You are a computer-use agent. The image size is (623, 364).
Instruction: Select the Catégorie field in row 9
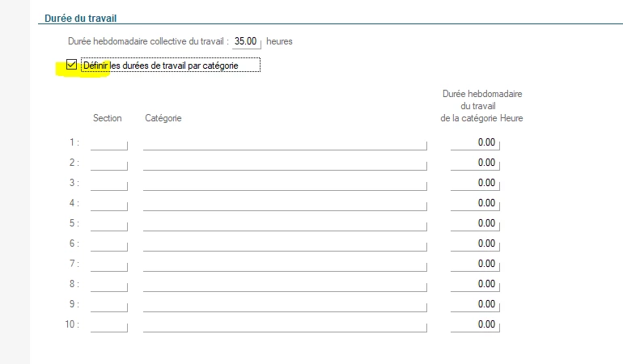coord(285,304)
